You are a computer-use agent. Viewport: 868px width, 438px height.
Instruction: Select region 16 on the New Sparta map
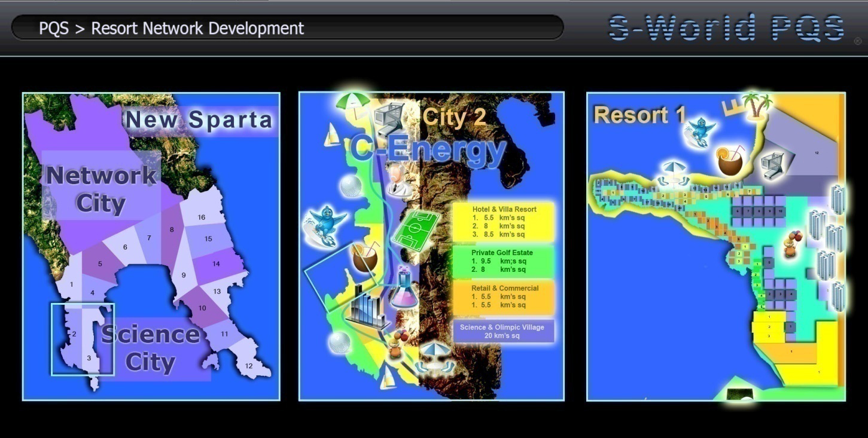[202, 217]
